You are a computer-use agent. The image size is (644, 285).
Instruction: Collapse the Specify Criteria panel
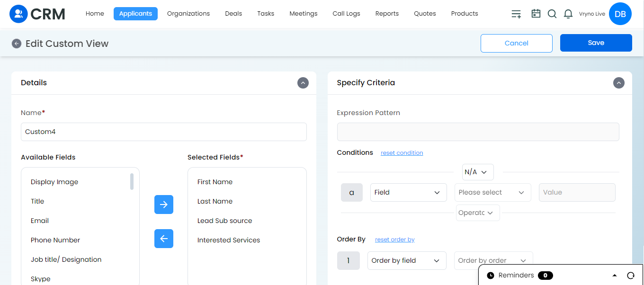coord(619,83)
